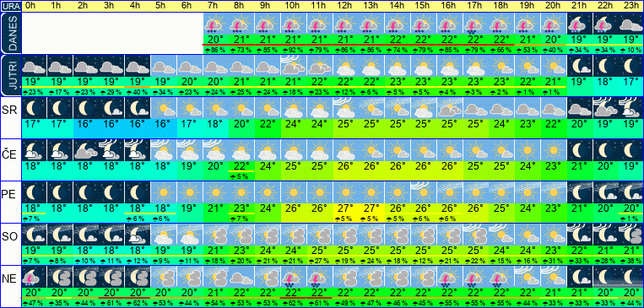644x308 pixels.
Task: Click the crescent moon icon for SR 0h
Action: 34,108
